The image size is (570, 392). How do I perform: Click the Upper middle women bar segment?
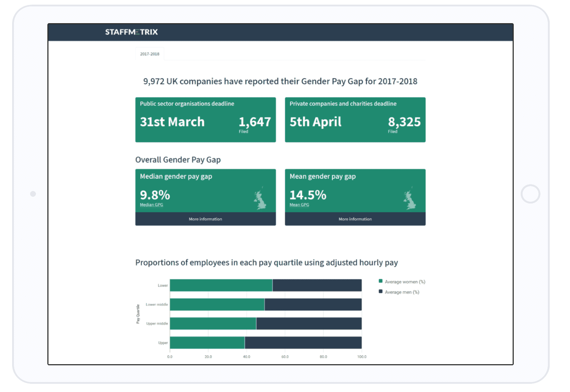(213, 324)
